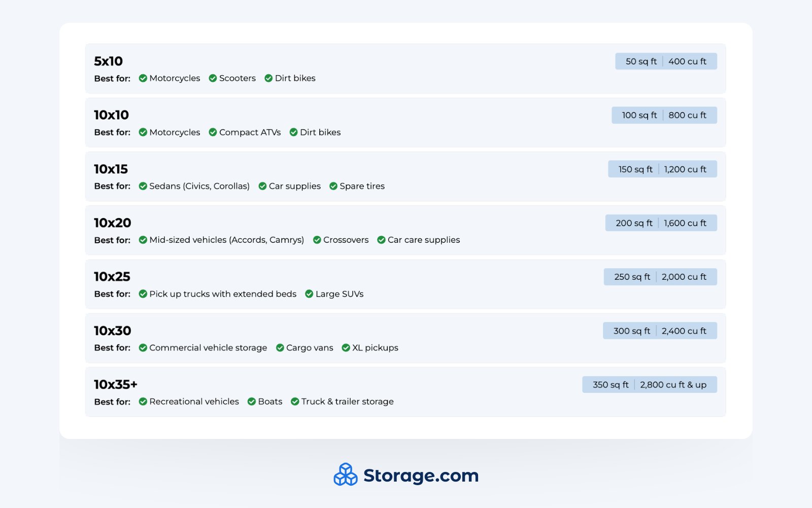812x508 pixels.
Task: Click the Commercial vehicle storage text
Action: (208, 347)
